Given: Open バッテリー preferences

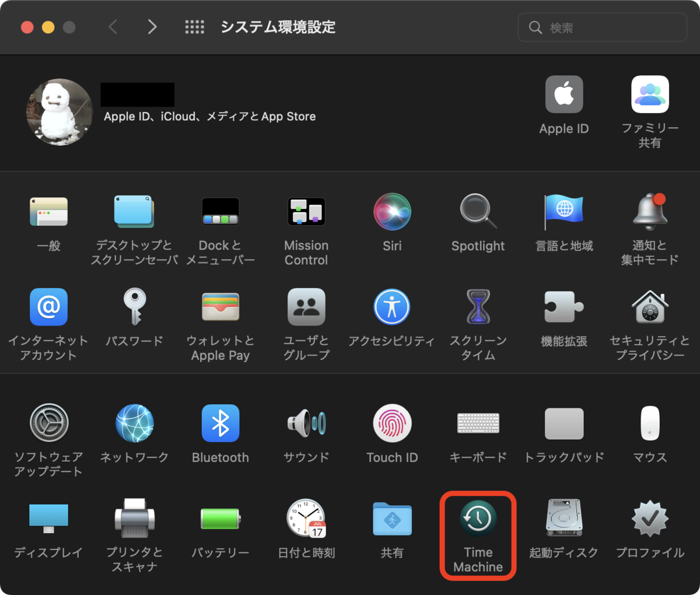Looking at the screenshot, I should coord(220,518).
